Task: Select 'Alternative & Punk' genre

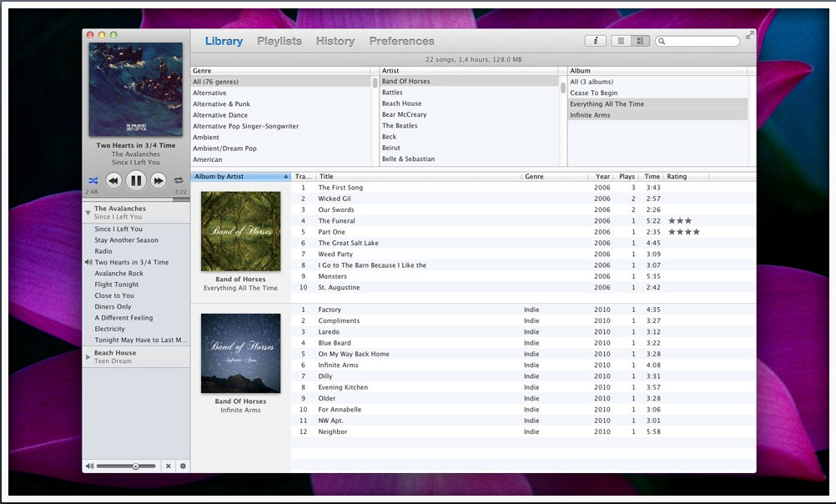Action: point(281,104)
